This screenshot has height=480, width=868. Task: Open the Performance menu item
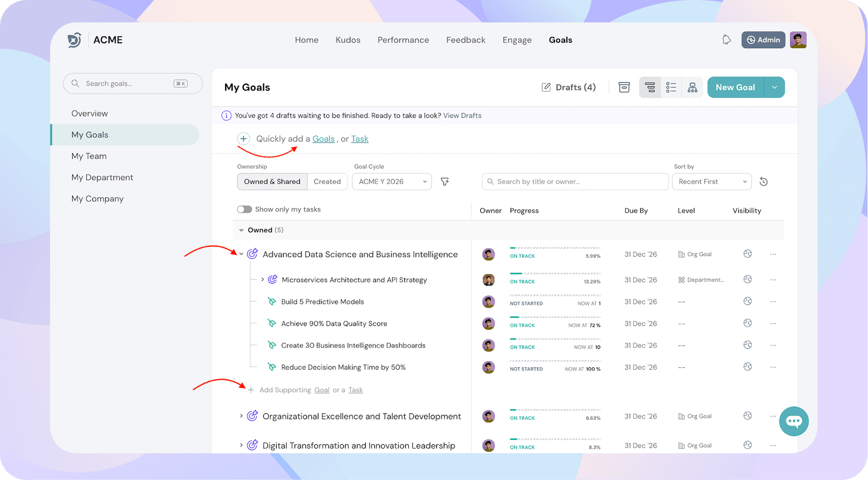403,40
